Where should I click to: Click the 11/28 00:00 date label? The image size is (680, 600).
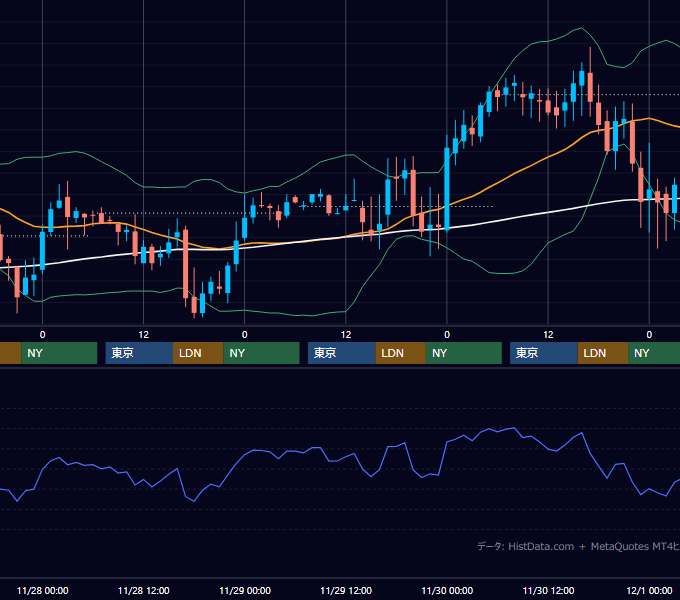pyautogui.click(x=42, y=590)
